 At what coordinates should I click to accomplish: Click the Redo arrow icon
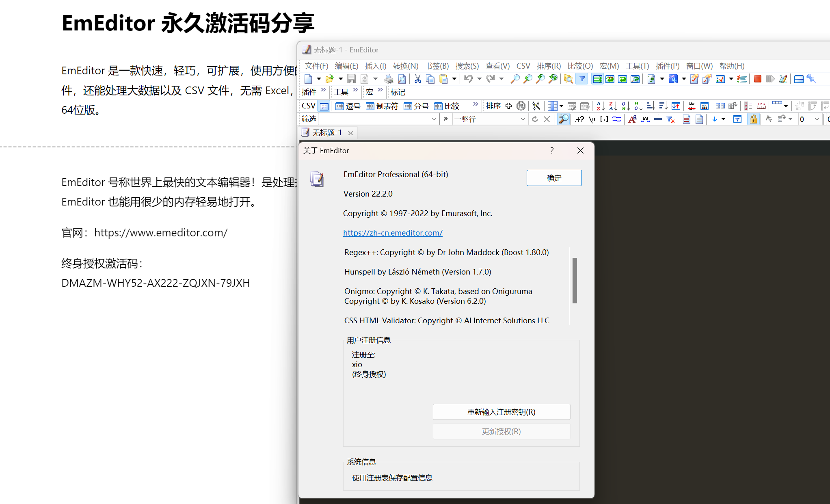click(x=491, y=79)
